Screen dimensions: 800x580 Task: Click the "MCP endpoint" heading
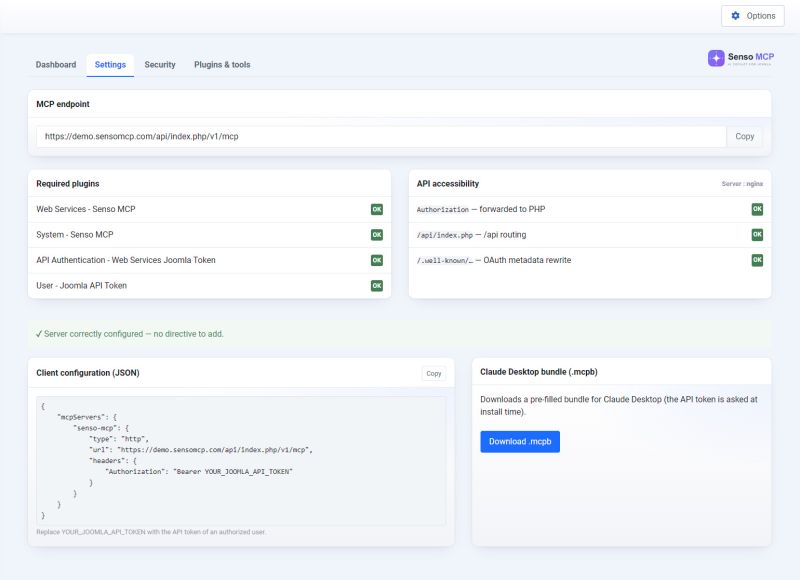pos(63,104)
